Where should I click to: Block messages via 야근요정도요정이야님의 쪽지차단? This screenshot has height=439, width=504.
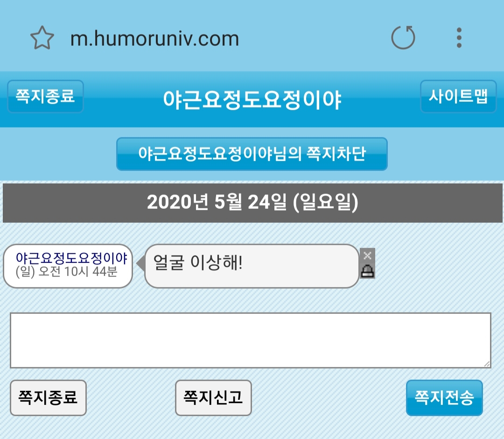pos(252,154)
